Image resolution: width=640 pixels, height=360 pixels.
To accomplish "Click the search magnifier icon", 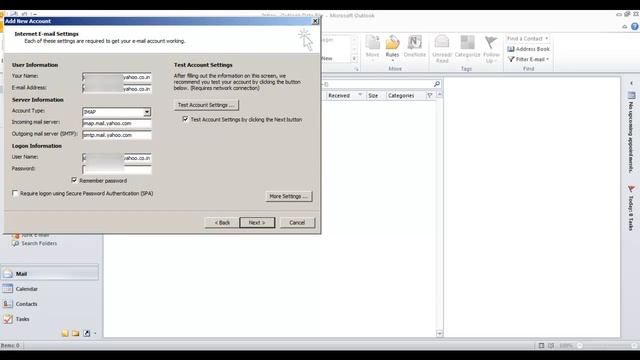I will pos(436,84).
